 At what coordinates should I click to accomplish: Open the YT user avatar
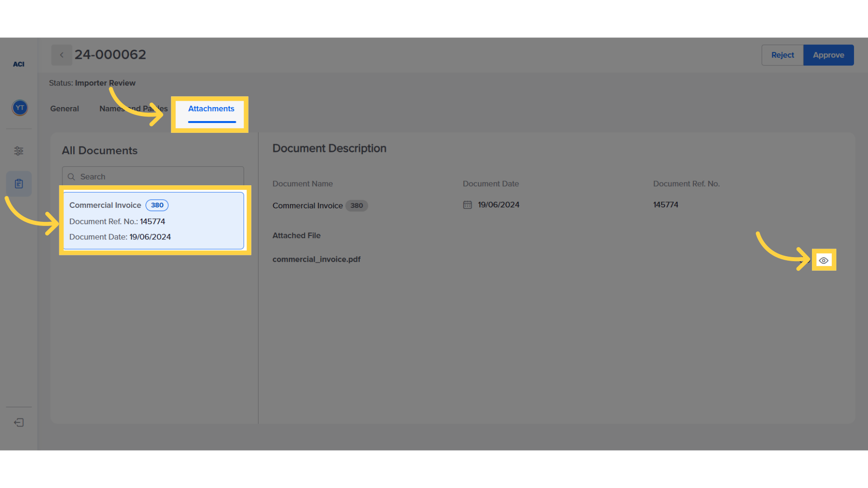click(19, 108)
